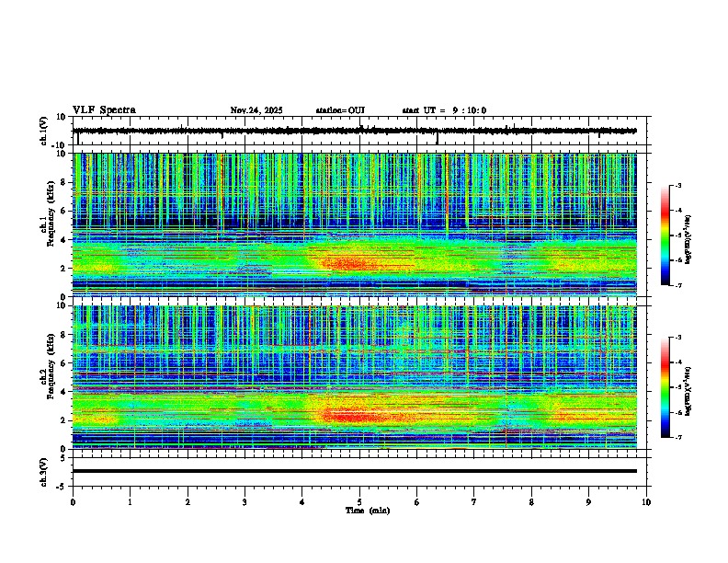
Task: Click the thick black ch.3 trace line
Action: tap(355, 471)
